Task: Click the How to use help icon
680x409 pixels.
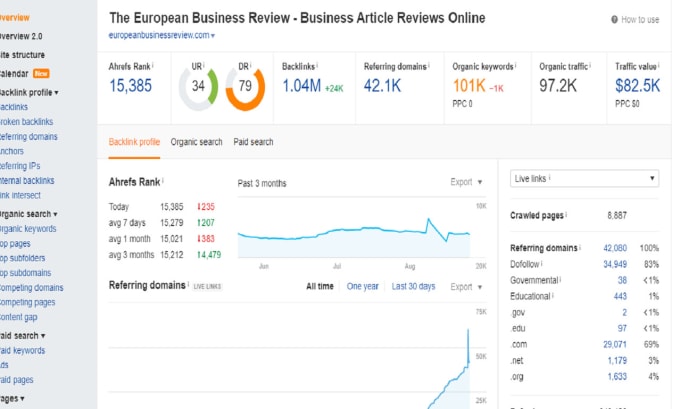Action: [614, 20]
